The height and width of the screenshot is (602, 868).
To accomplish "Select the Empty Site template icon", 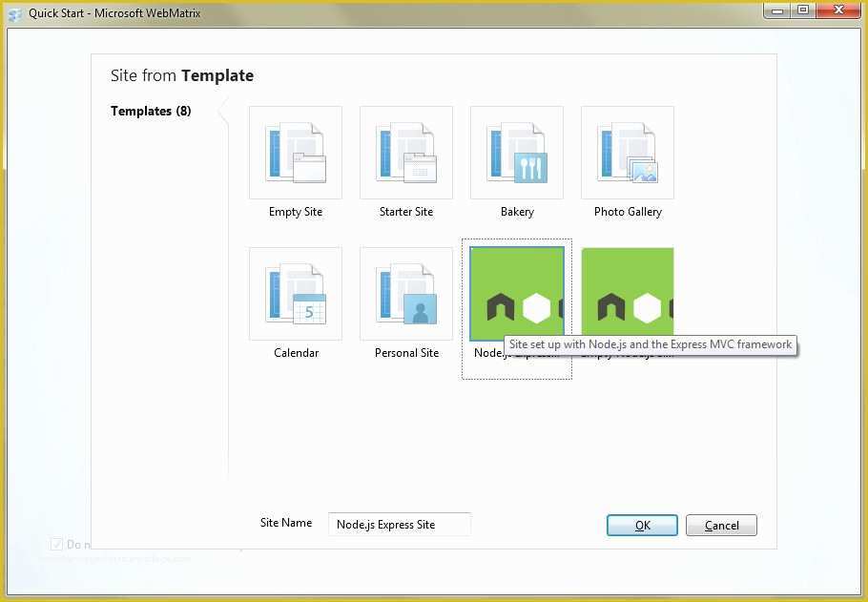I will pos(296,153).
